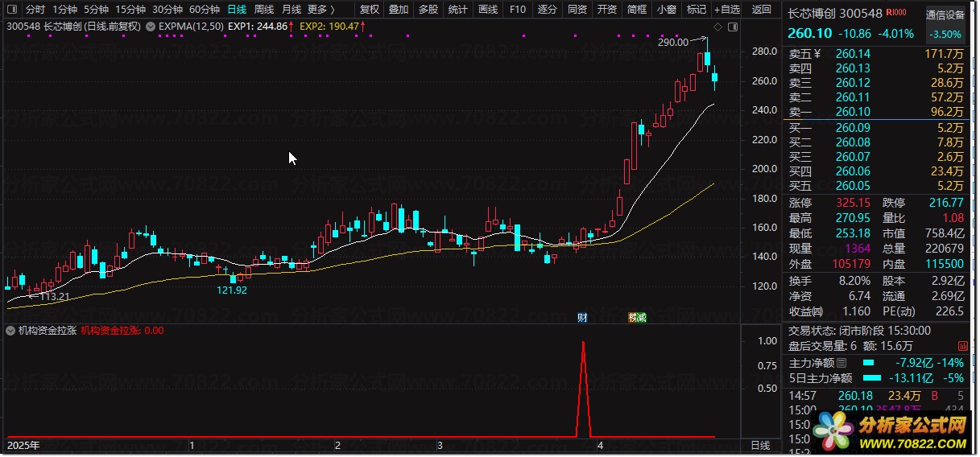Screen dimensions: 980x457
Task: Click the R1000 margin tag
Action: (x=895, y=14)
